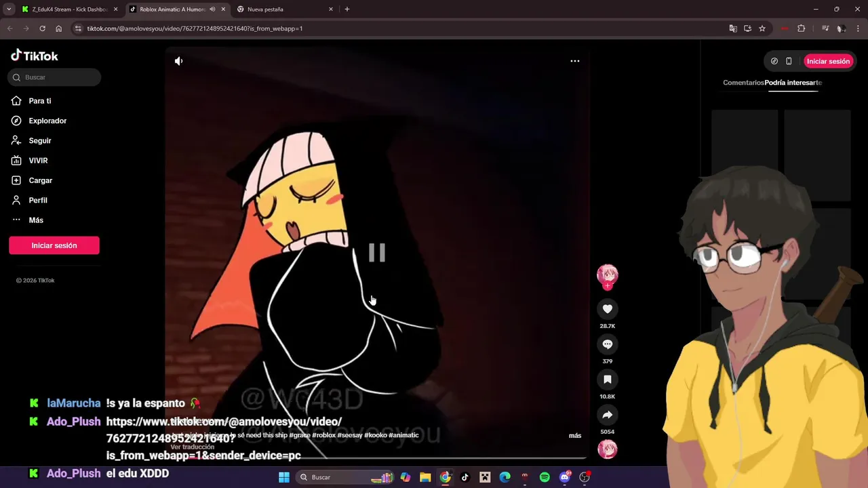Click Ver traducción under the caption
The height and width of the screenshot is (488, 868).
[193, 447]
